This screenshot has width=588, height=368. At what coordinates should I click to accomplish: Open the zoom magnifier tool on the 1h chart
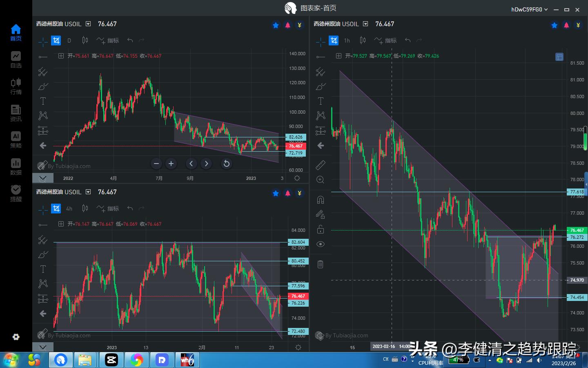tap(321, 180)
